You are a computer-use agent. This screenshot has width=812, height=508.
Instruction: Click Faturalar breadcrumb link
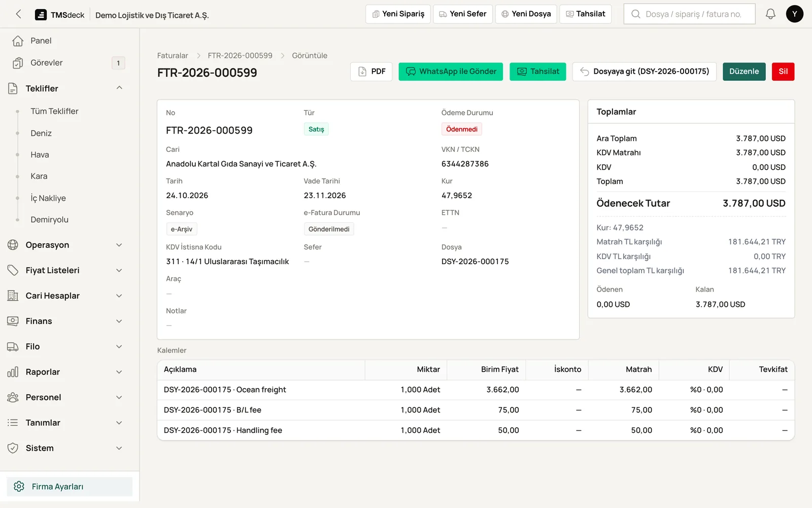coord(173,55)
